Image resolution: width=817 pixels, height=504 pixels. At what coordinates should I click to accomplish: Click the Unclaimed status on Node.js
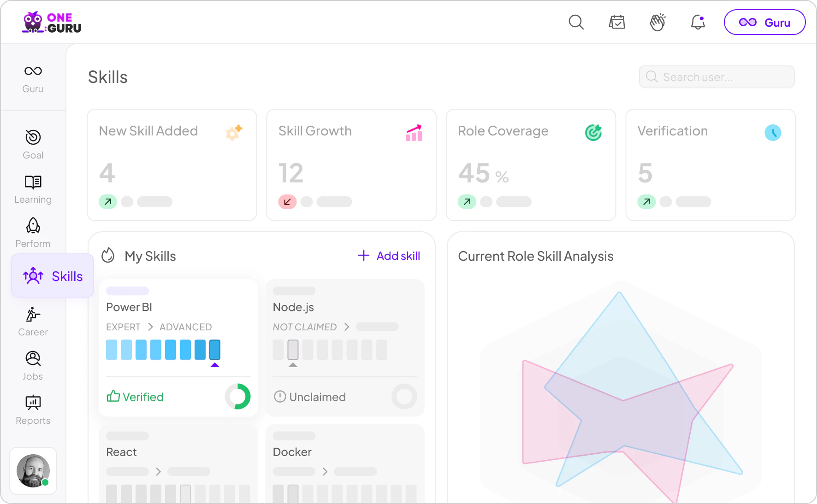tap(310, 397)
